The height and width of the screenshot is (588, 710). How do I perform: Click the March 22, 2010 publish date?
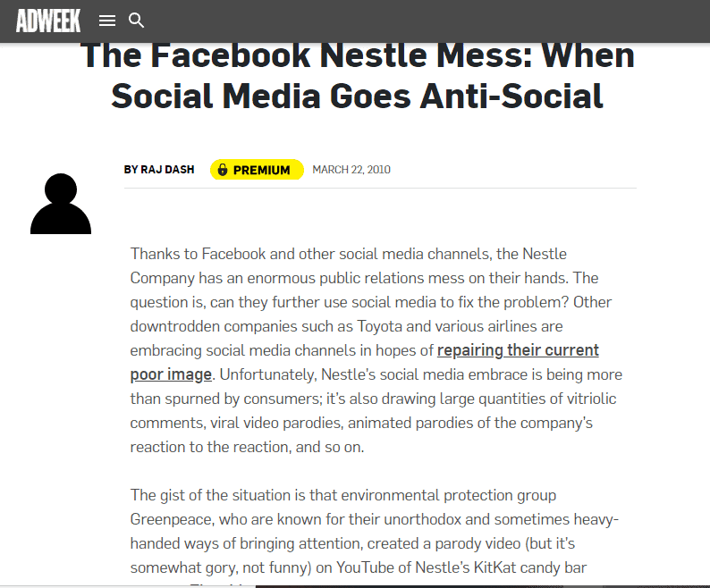click(351, 170)
